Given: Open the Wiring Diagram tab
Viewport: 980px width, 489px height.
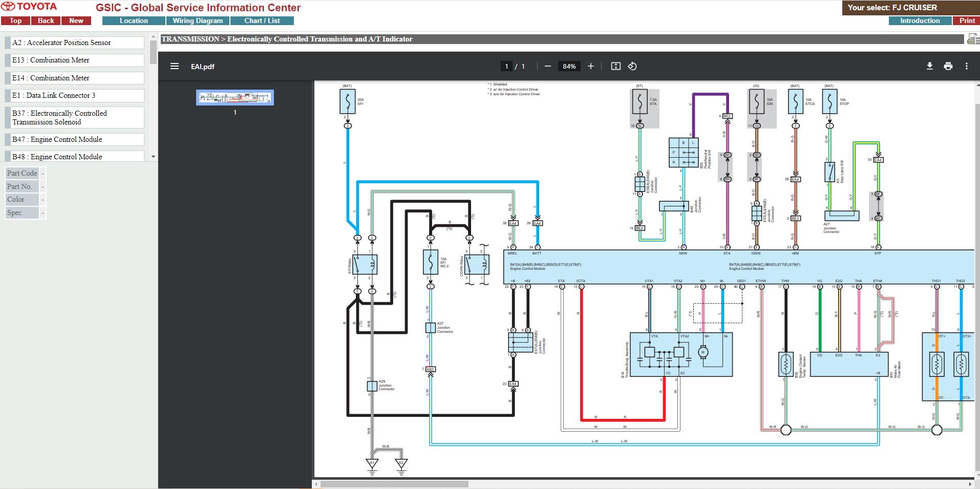Looking at the screenshot, I should [x=198, y=20].
